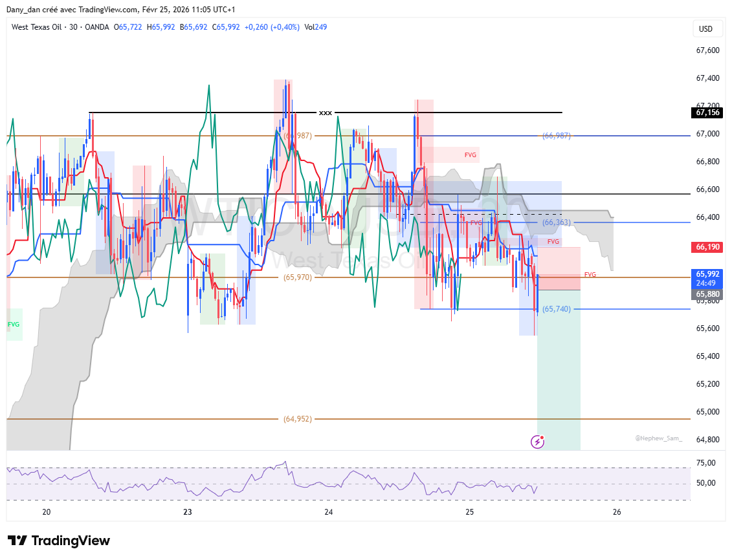Screen dimensions: 732x560
Task: Select the short position green target zone
Action: (559, 371)
